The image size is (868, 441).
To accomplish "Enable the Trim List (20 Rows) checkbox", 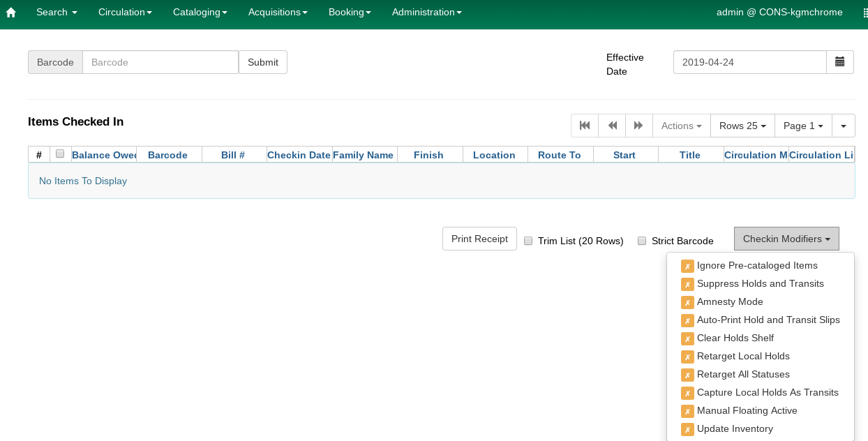I will tap(528, 241).
